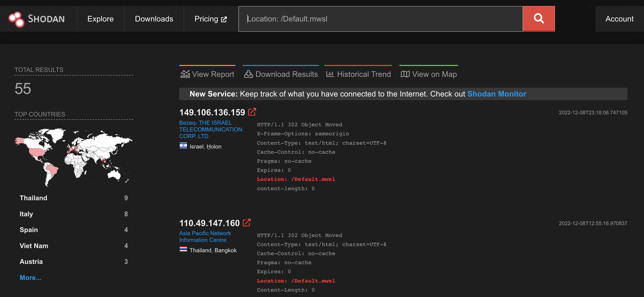Image resolution: width=644 pixels, height=297 pixels.
Task: Click the Thailand flag icon
Action: tap(183, 250)
